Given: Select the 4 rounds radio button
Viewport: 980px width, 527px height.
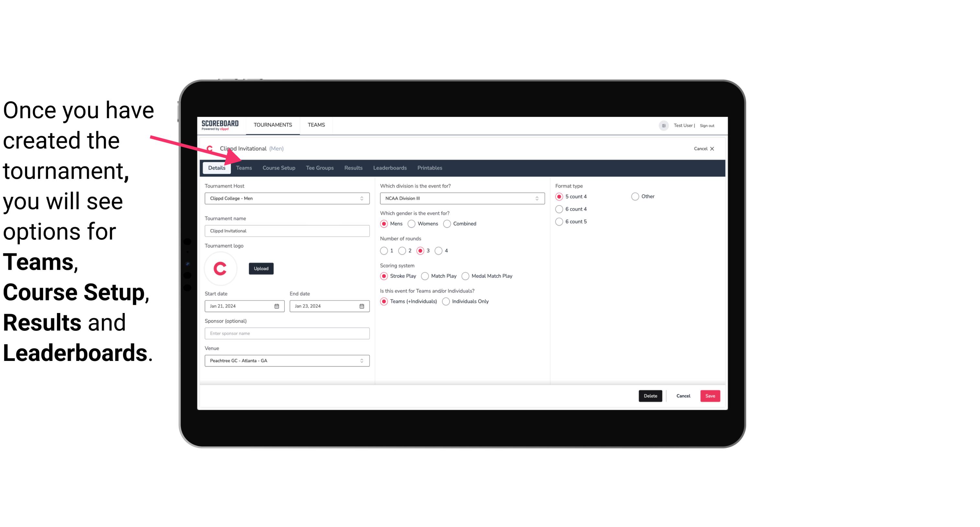Looking at the screenshot, I should pos(439,251).
